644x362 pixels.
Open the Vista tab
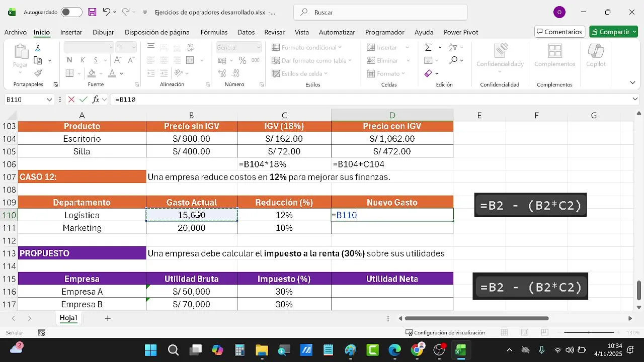pos(302,32)
